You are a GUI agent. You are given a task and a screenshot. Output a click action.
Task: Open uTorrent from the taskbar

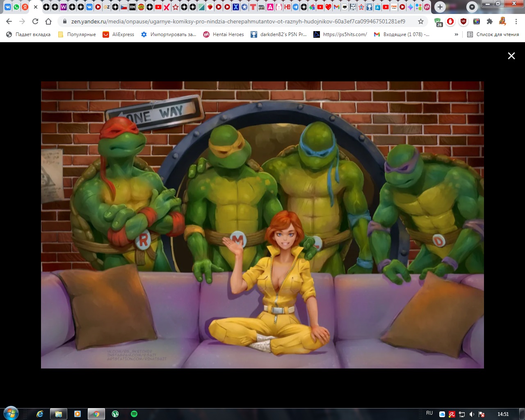coord(115,414)
